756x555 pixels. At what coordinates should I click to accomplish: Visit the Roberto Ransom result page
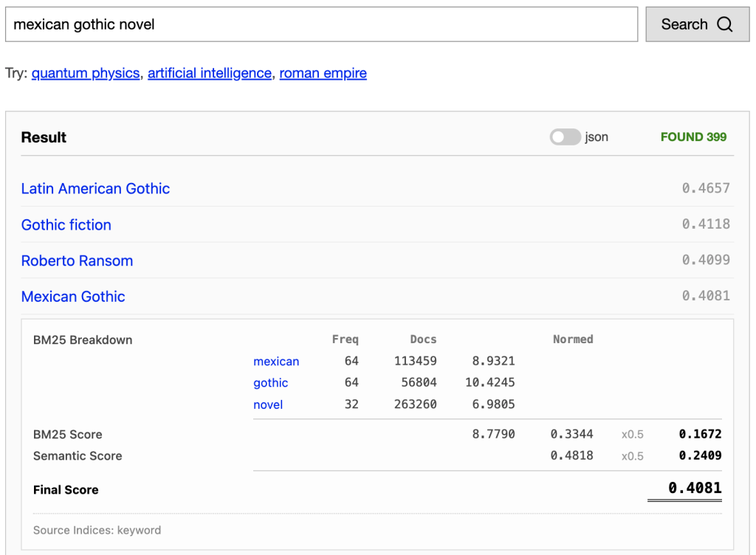pyautogui.click(x=77, y=261)
